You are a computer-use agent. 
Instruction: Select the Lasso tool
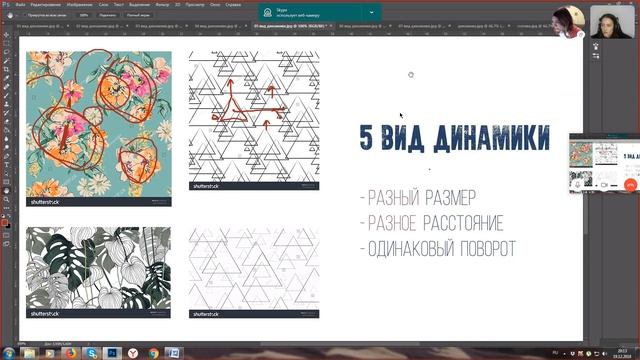[x=6, y=52]
